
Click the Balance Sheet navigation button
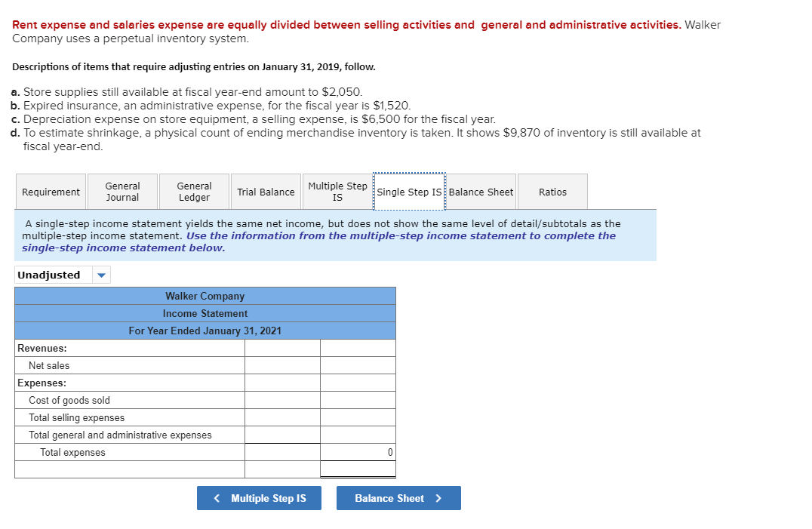coord(398,498)
